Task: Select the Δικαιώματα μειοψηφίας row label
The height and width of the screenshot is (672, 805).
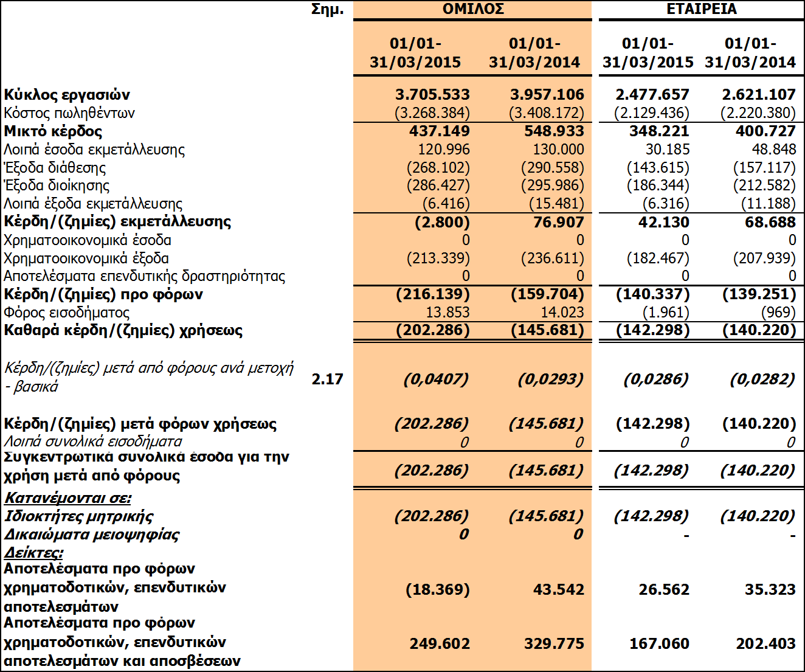Action: pos(92,535)
